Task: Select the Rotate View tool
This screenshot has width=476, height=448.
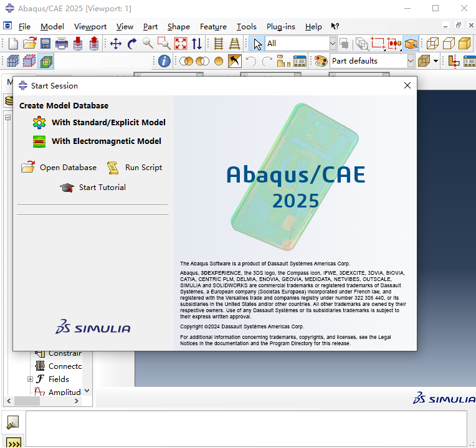Action: (x=132, y=44)
